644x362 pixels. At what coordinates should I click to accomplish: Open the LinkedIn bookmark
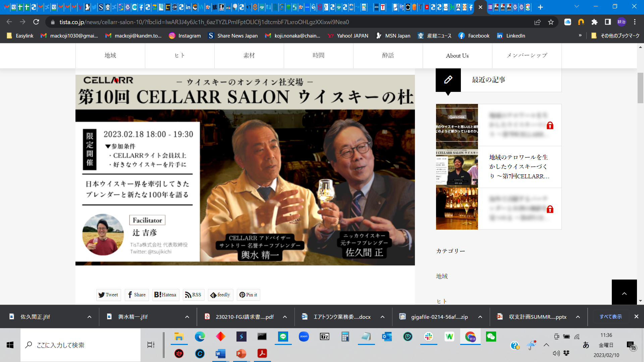tap(511, 36)
